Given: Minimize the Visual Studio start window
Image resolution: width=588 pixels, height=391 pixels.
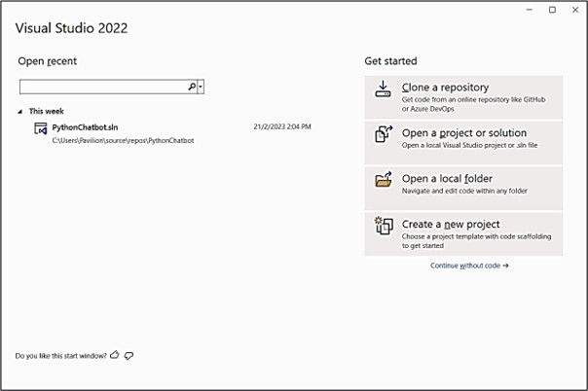Looking at the screenshot, I should [530, 10].
